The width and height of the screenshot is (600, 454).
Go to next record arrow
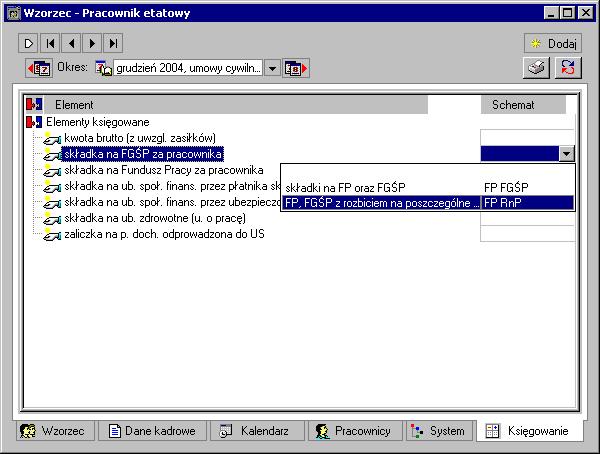[92, 43]
